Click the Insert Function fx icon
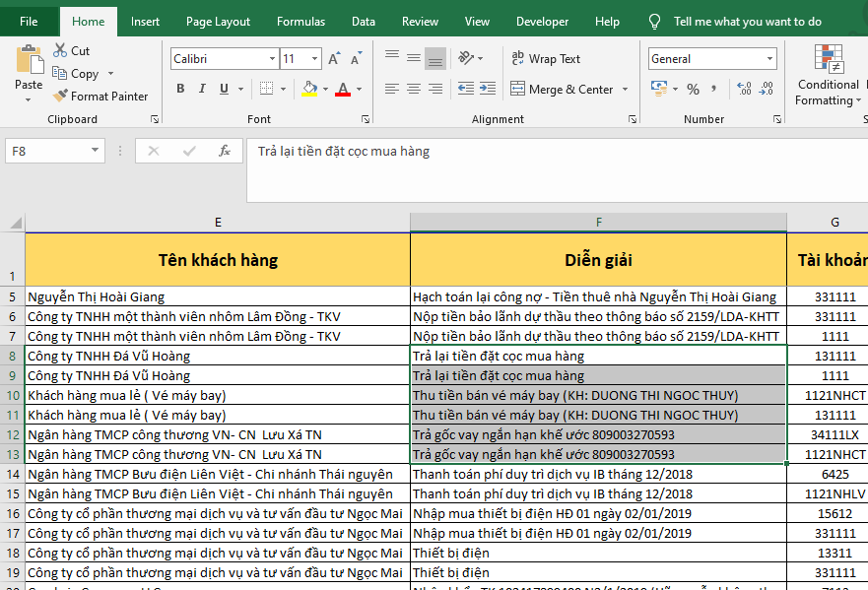 tap(225, 151)
